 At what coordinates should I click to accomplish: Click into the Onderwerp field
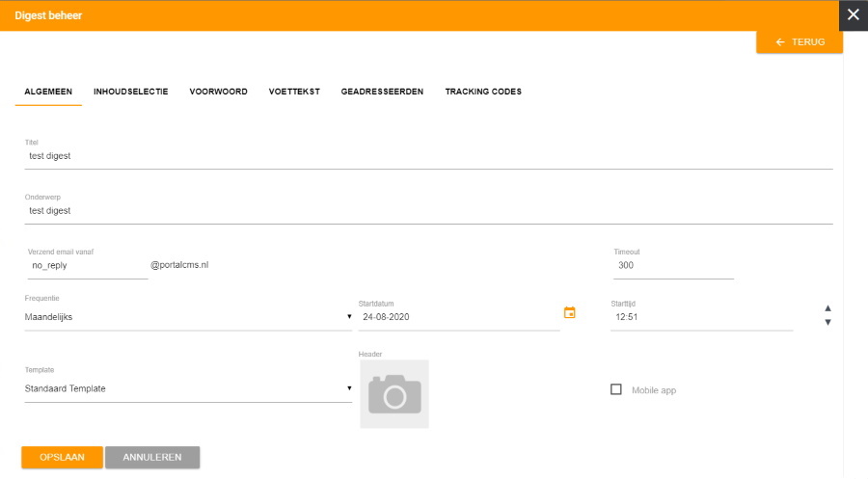click(428, 210)
